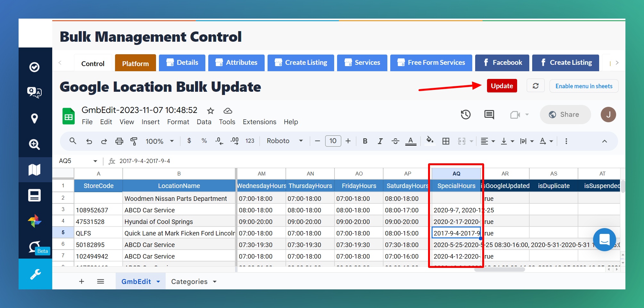
Task: Click the wrench tools sidebar icon
Action: [35, 274]
